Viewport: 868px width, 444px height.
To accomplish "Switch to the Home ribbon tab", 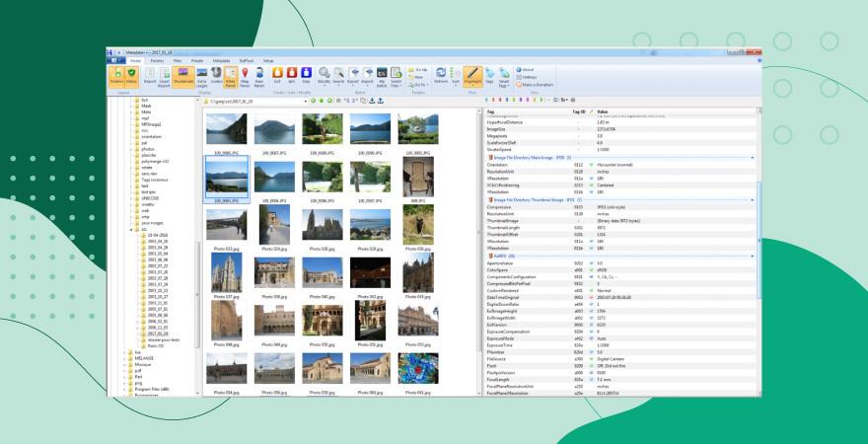I will (x=136, y=60).
